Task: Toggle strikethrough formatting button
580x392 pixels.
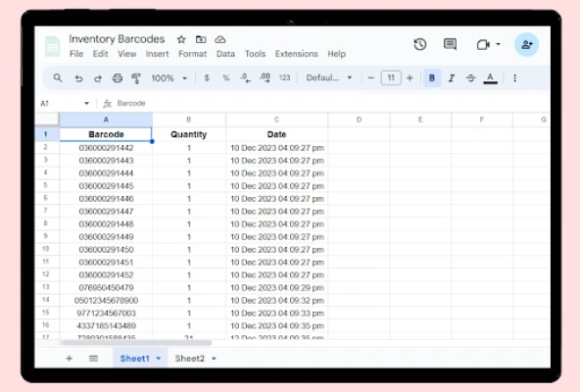Action: [470, 78]
